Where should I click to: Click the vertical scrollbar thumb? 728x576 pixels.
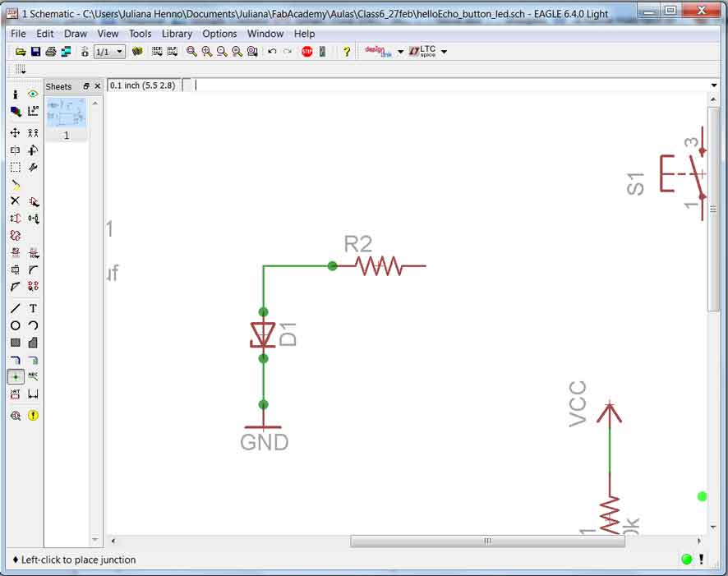tap(713, 210)
